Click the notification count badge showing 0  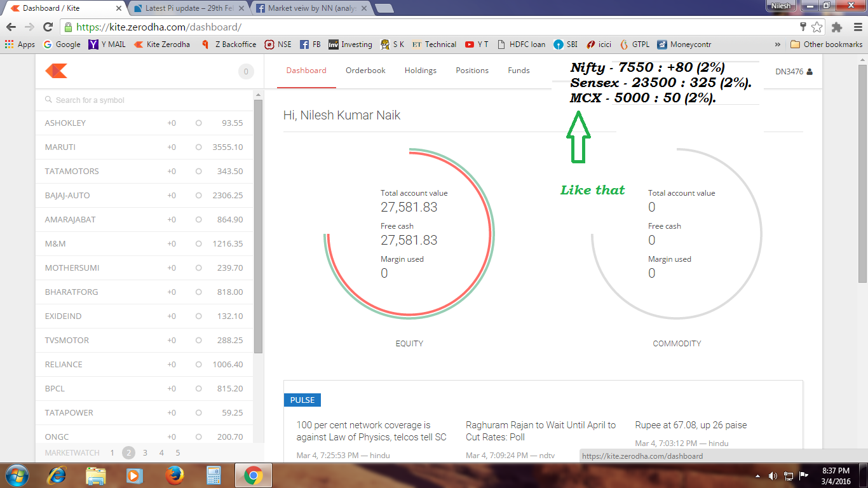tap(246, 72)
